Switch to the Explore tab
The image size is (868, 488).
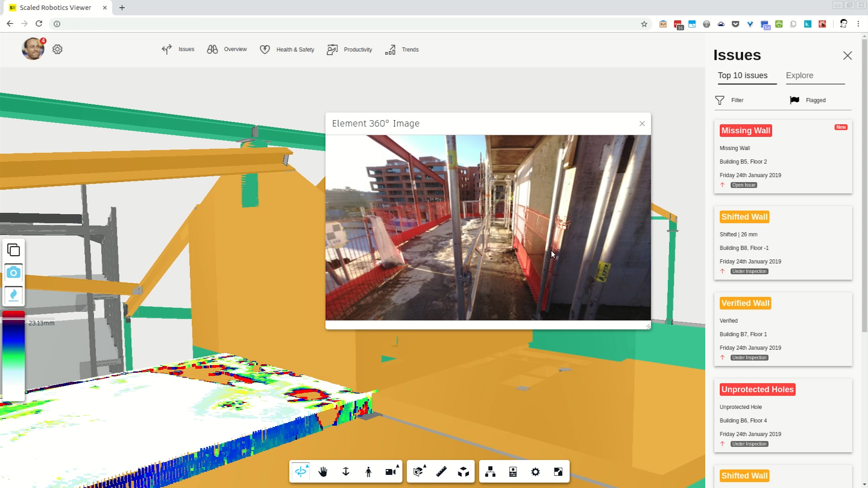tap(799, 75)
